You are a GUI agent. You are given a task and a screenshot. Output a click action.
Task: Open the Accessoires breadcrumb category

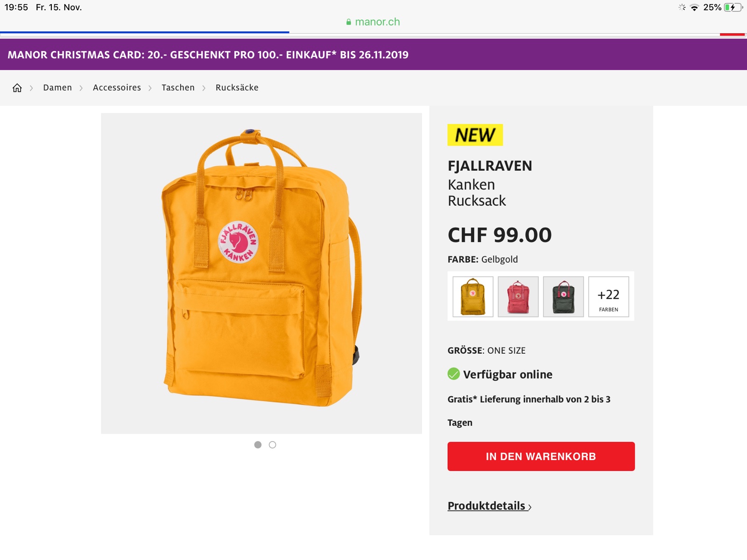coord(117,88)
